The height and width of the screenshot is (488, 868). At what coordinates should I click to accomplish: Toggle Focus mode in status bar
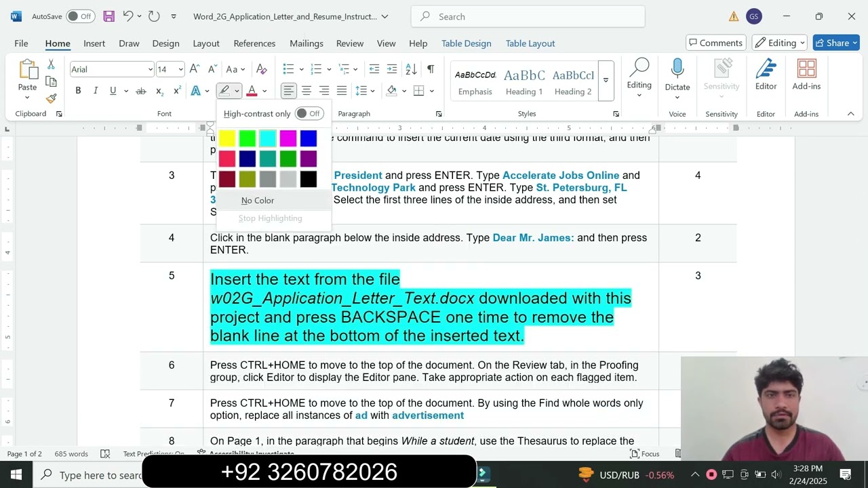coord(644,453)
